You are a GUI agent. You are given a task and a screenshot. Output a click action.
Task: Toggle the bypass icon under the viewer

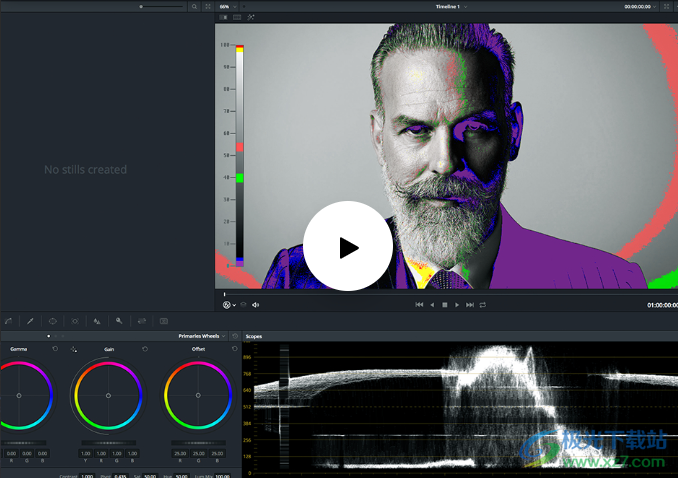click(243, 305)
